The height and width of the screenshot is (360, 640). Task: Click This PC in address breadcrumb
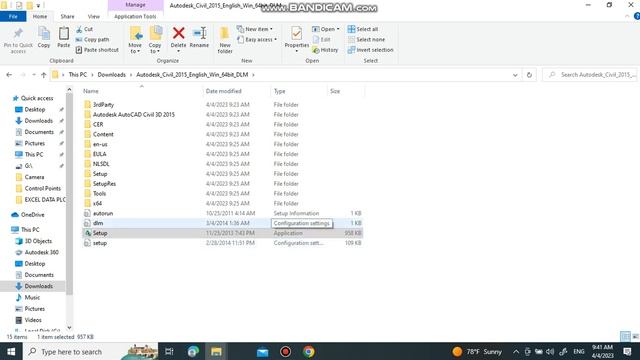tap(78, 75)
